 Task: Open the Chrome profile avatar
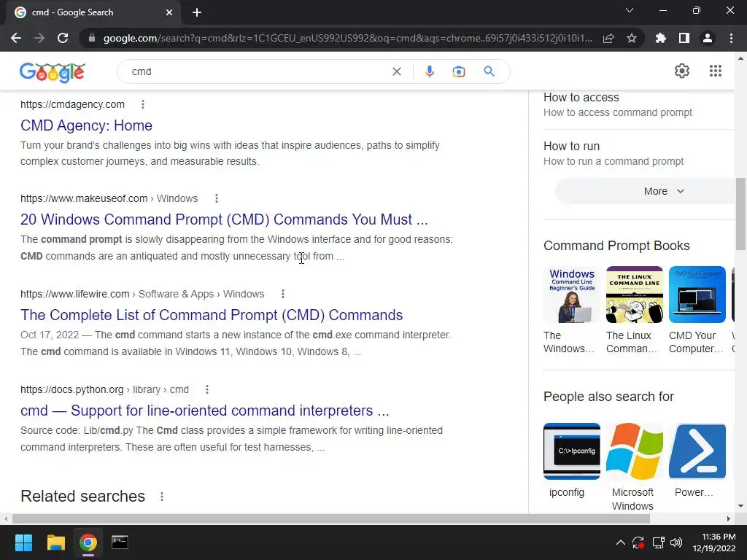pyautogui.click(x=708, y=38)
